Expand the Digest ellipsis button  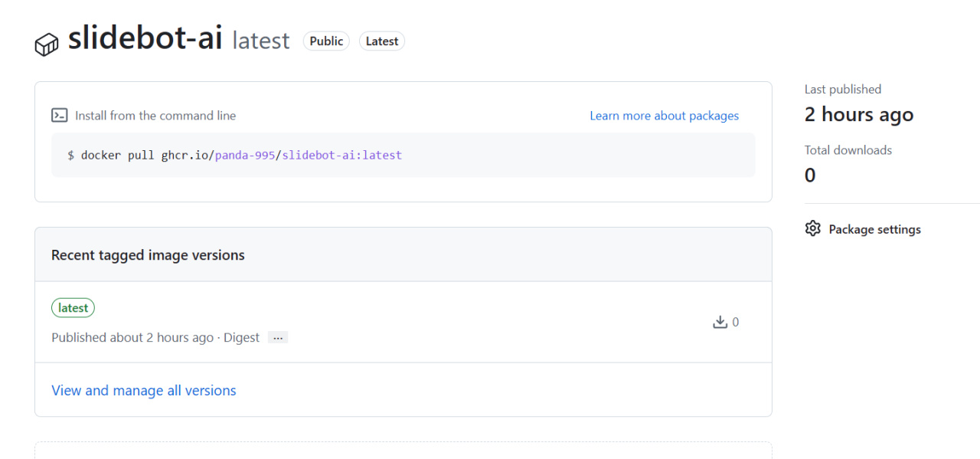pyautogui.click(x=278, y=338)
